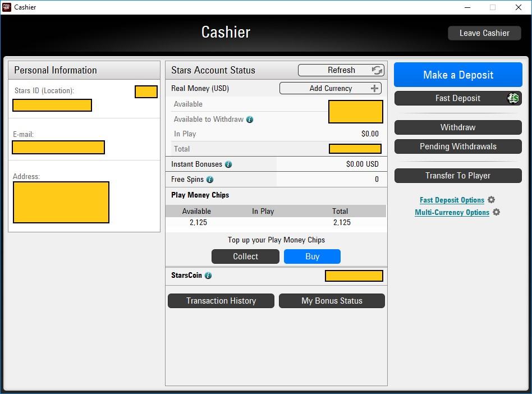This screenshot has height=394, width=532.
Task: Click the E-mail label
Action: pyautogui.click(x=23, y=134)
